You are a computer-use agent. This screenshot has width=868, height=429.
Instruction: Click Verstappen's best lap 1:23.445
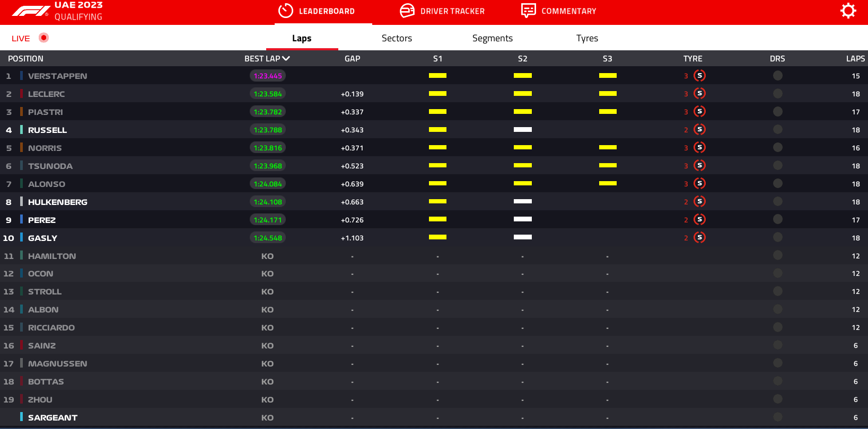pyautogui.click(x=268, y=76)
